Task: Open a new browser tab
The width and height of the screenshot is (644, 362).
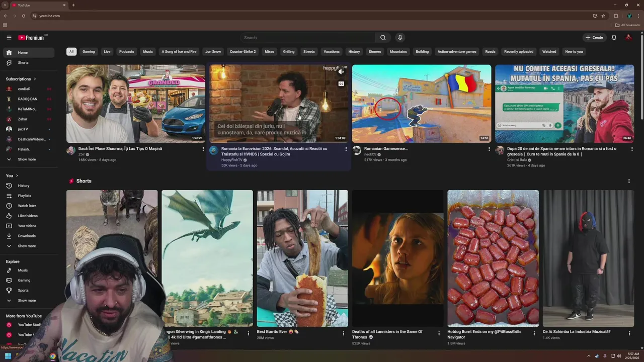Action: pyautogui.click(x=73, y=5)
